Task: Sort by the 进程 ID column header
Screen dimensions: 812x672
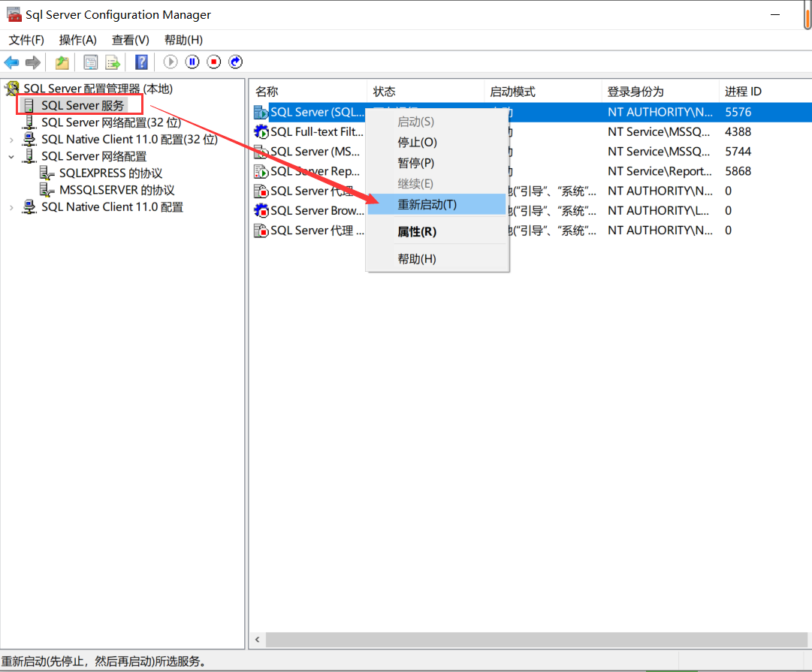Action: [x=765, y=92]
